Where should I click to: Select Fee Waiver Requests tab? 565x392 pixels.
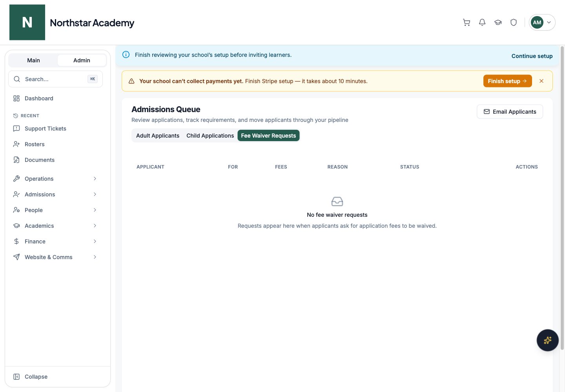point(268,136)
